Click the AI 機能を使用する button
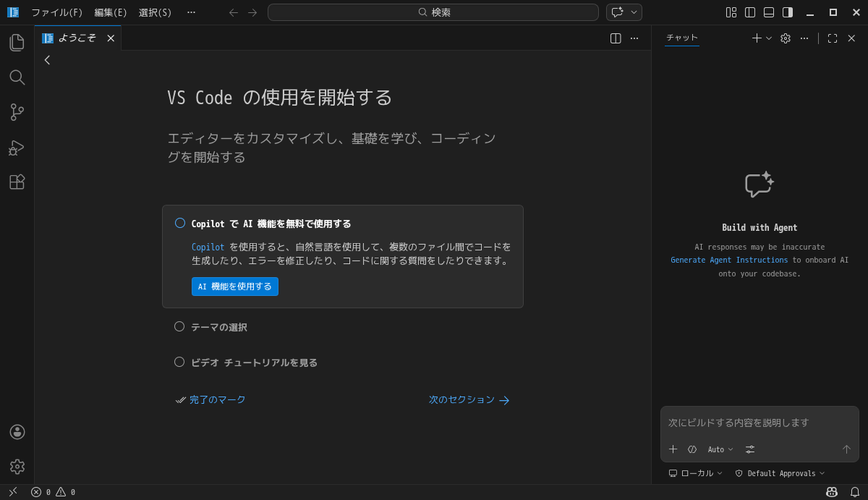The image size is (868, 500). pyautogui.click(x=235, y=287)
